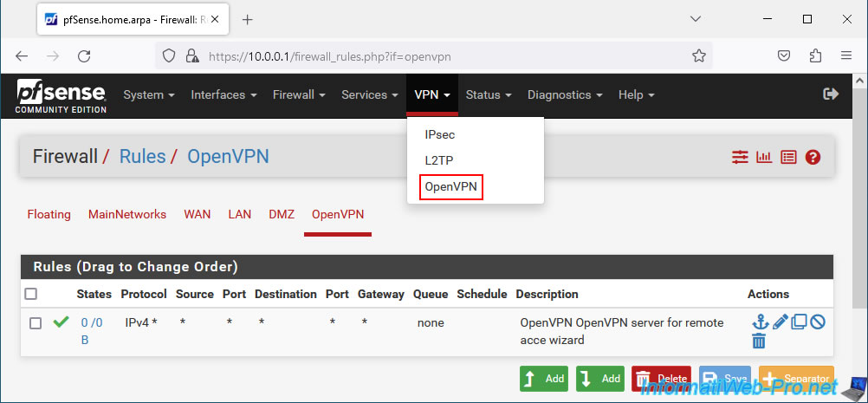Image resolution: width=868 pixels, height=403 pixels.
Task: Copy the OpenVPN rule with the copy icon
Action: (798, 322)
